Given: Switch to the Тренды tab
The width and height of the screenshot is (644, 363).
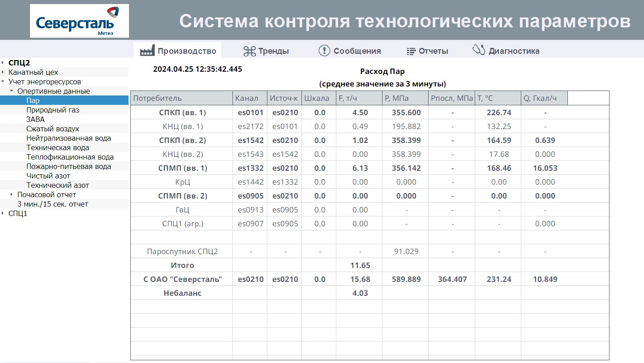Looking at the screenshot, I should [x=273, y=51].
